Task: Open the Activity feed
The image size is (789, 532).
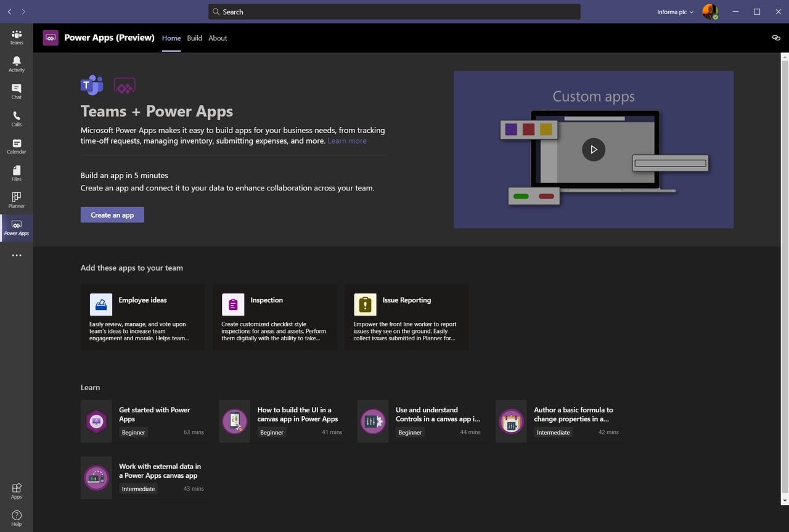Action: (x=16, y=63)
